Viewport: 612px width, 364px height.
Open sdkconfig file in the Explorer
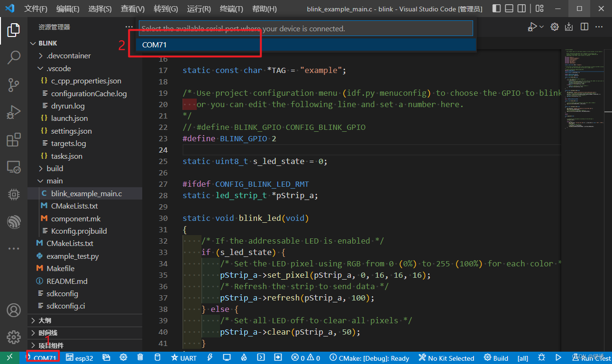(85, 293)
